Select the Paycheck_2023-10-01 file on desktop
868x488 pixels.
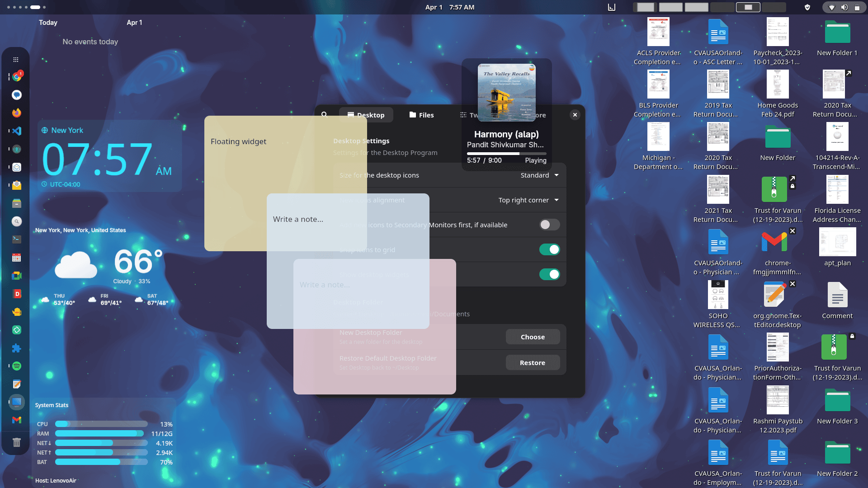(778, 42)
